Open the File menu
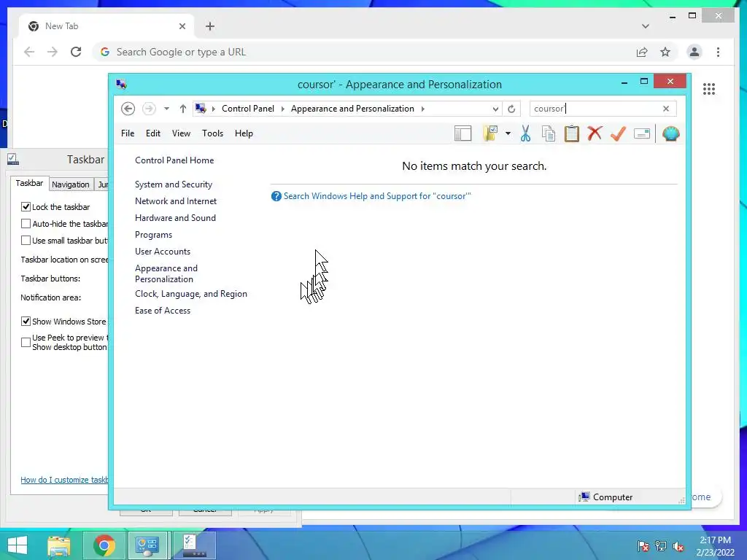The height and width of the screenshot is (560, 747). coord(128,133)
